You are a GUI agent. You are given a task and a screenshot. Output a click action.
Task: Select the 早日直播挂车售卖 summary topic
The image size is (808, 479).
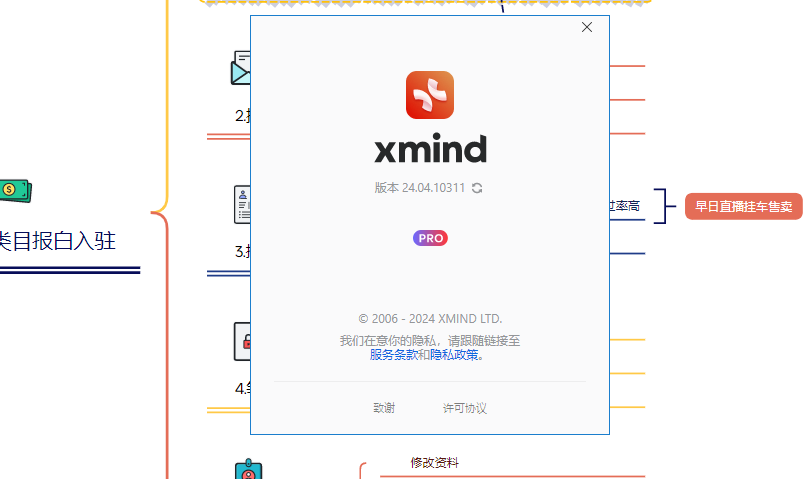click(744, 207)
